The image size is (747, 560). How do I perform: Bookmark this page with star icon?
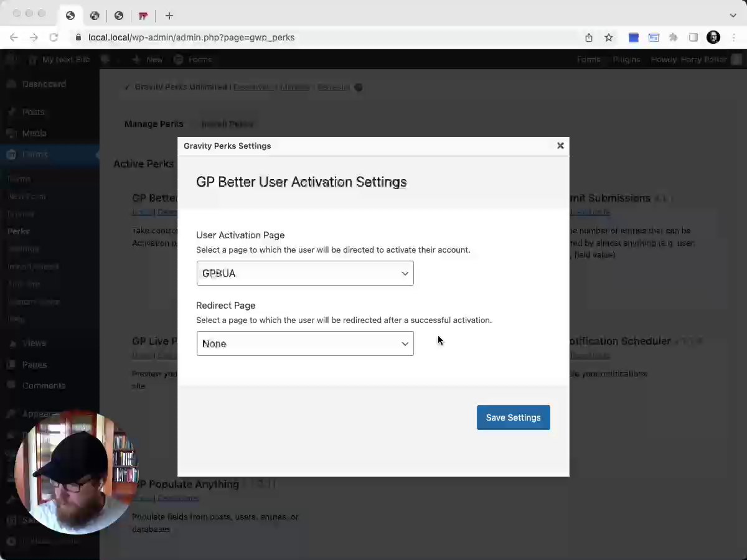point(609,37)
